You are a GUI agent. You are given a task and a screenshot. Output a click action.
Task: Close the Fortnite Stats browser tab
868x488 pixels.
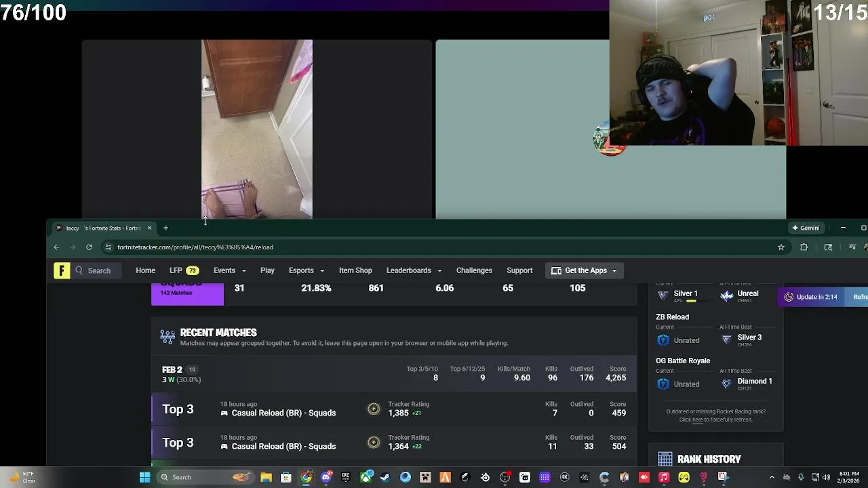149,228
